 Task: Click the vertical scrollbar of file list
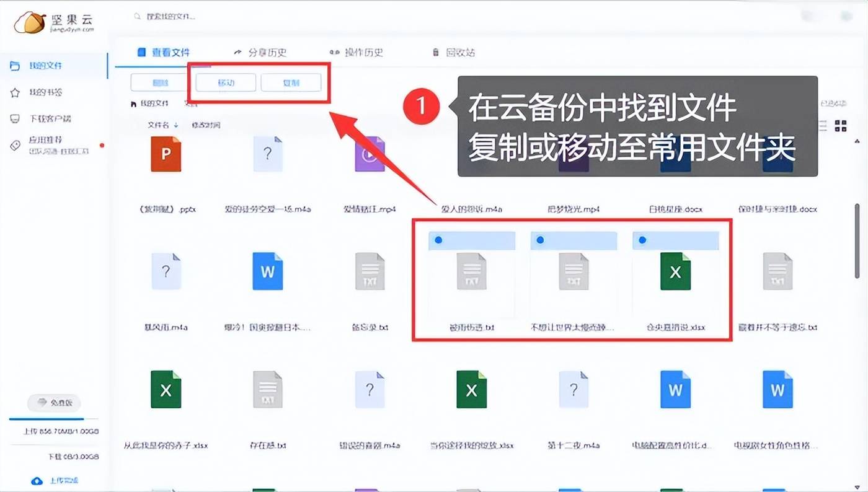[858, 240]
